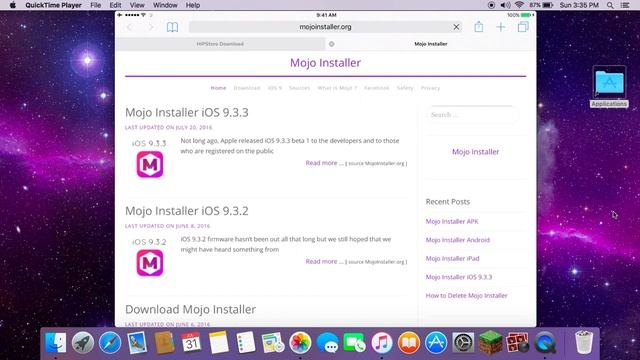The image size is (640, 360).
Task: Open Notification Center icon
Action: pos(625,5)
